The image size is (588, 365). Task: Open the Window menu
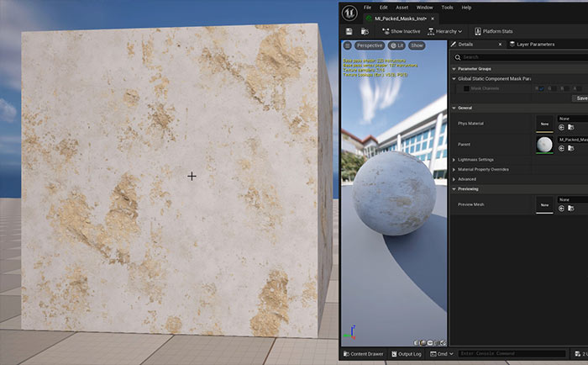click(424, 8)
